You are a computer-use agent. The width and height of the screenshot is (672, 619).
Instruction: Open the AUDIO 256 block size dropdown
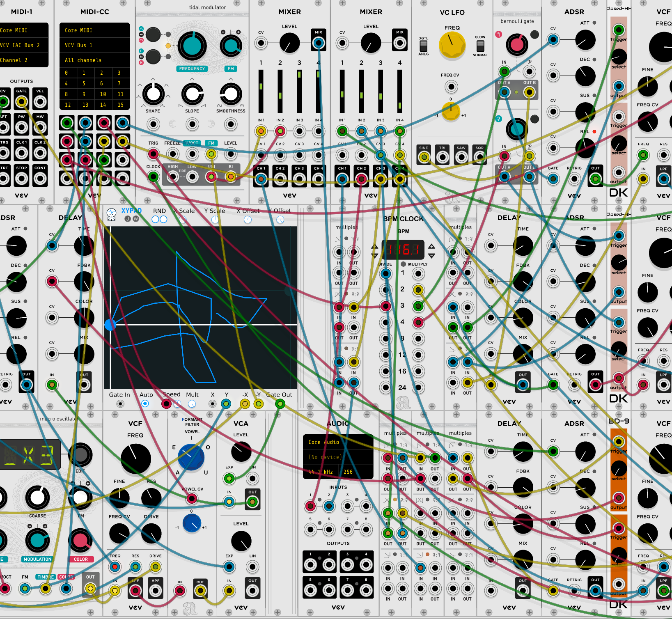[356, 472]
